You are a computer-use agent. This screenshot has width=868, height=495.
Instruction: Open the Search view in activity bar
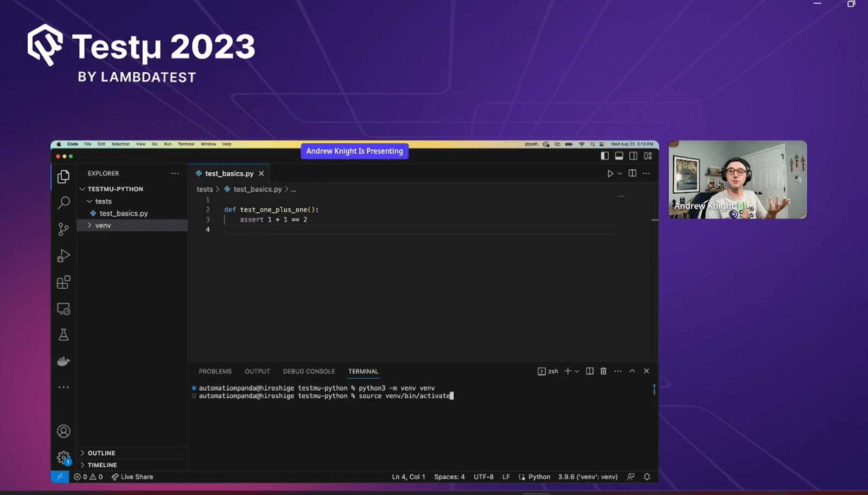(x=63, y=203)
